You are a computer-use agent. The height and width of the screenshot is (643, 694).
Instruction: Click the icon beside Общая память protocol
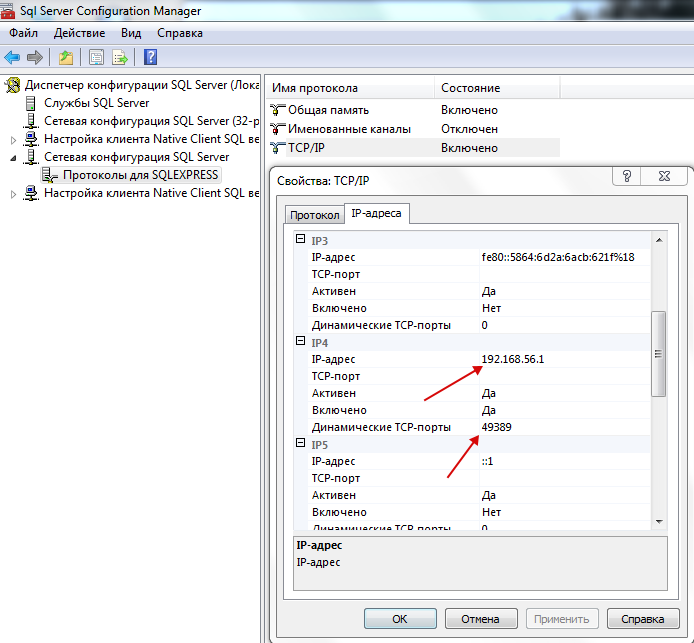point(277,110)
